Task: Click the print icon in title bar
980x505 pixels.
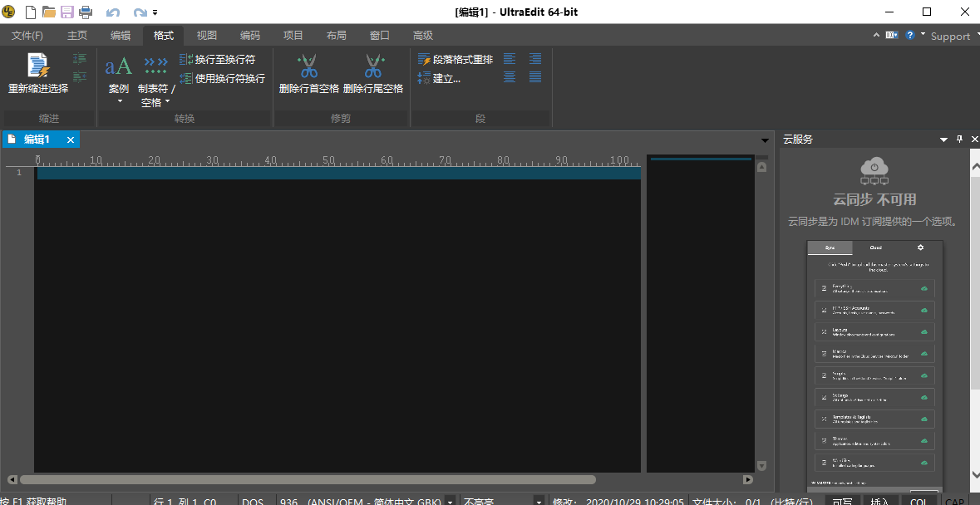Action: (85, 12)
